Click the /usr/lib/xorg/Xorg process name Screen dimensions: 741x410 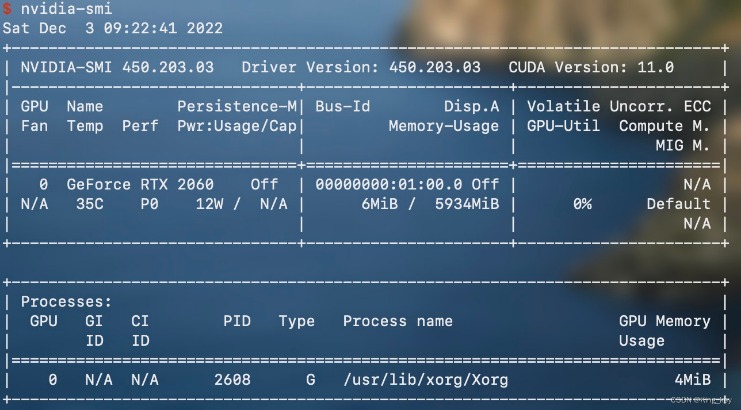pos(426,380)
